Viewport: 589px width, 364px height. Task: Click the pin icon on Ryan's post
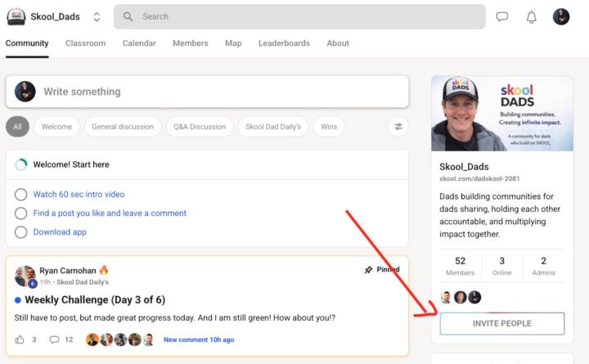point(368,269)
